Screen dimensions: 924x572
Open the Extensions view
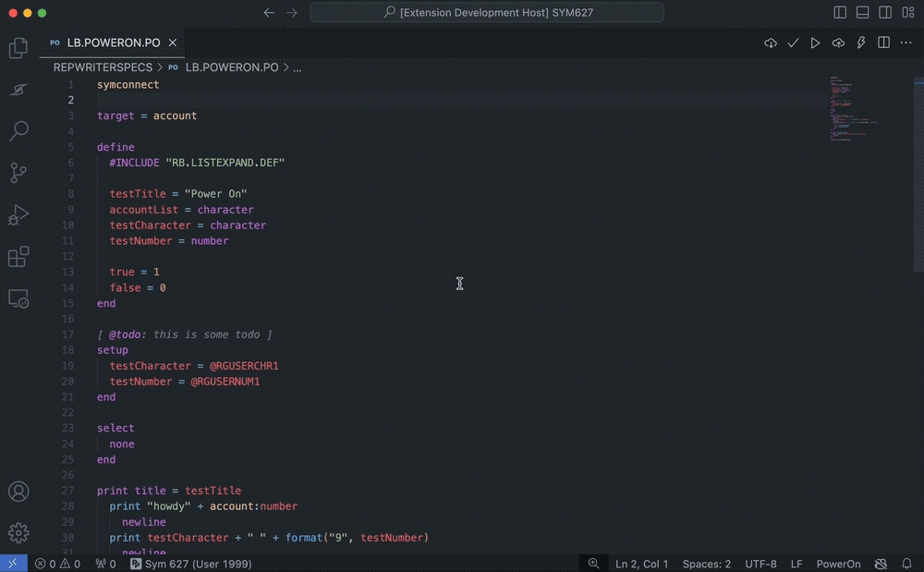(x=18, y=257)
